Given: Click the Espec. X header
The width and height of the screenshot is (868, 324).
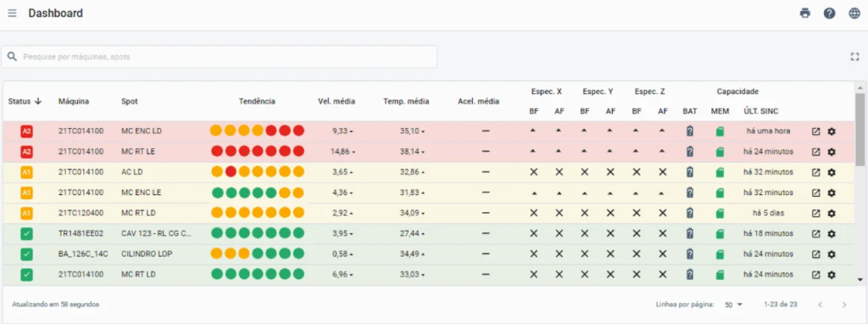Looking at the screenshot, I should (547, 92).
